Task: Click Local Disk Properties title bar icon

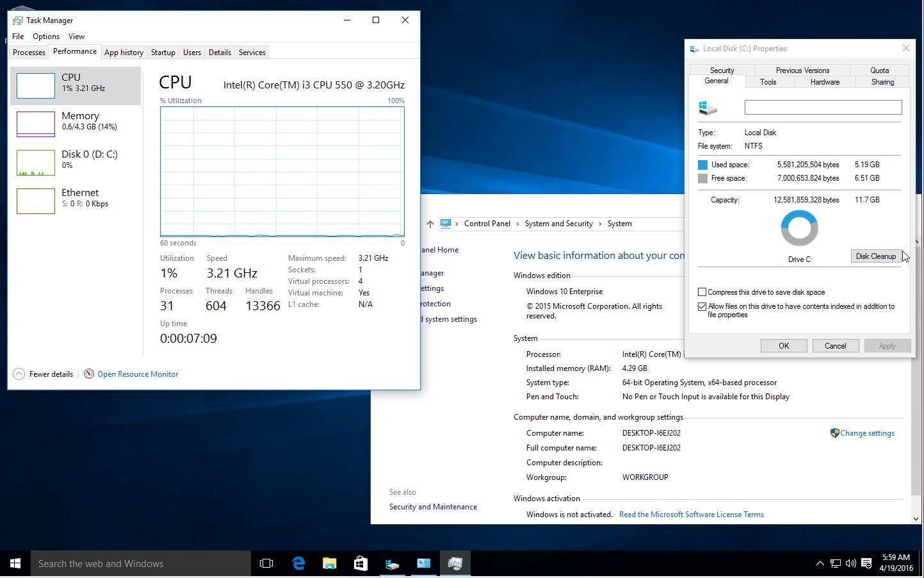Action: coord(695,49)
